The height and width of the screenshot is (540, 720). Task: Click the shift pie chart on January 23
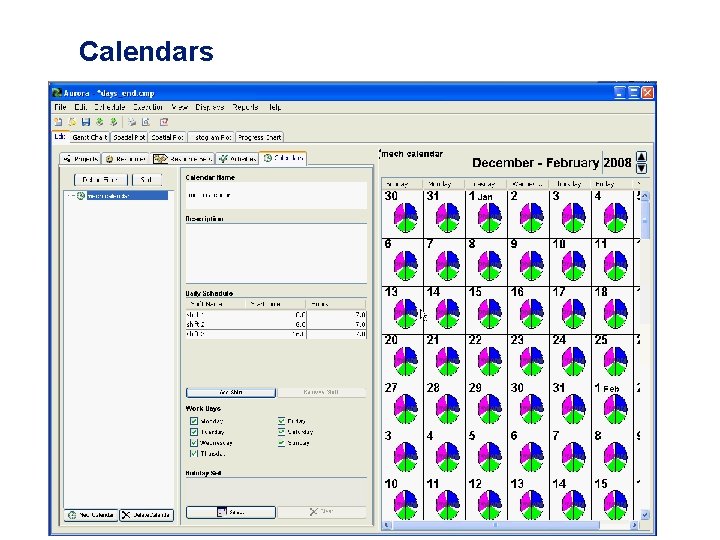(531, 361)
